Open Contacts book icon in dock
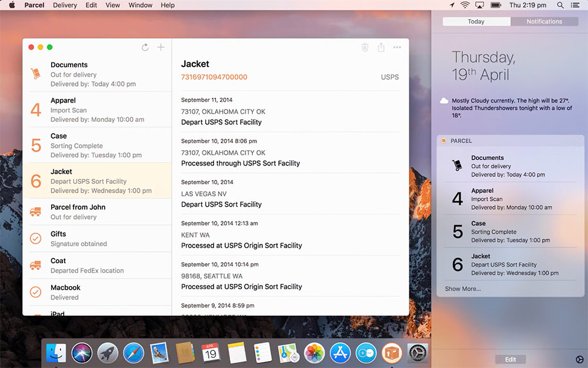This screenshot has height=368, width=588. coord(185,353)
